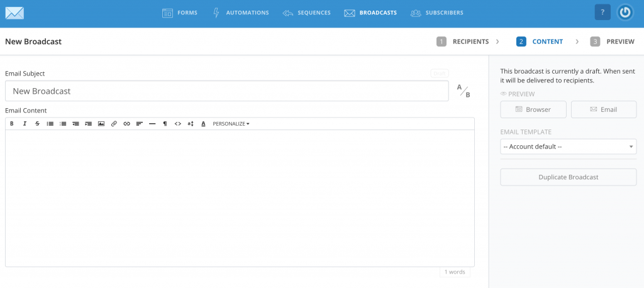
Task: Send a preview Email
Action: coord(604,109)
